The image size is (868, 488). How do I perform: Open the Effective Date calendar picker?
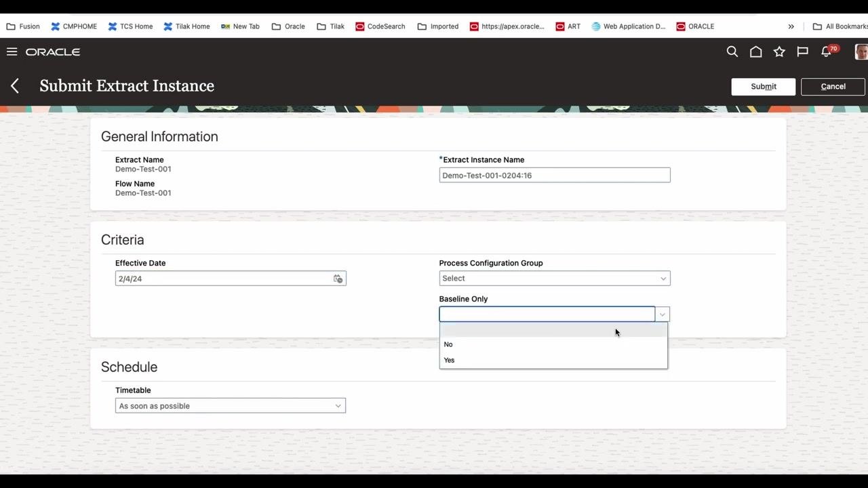(x=338, y=279)
